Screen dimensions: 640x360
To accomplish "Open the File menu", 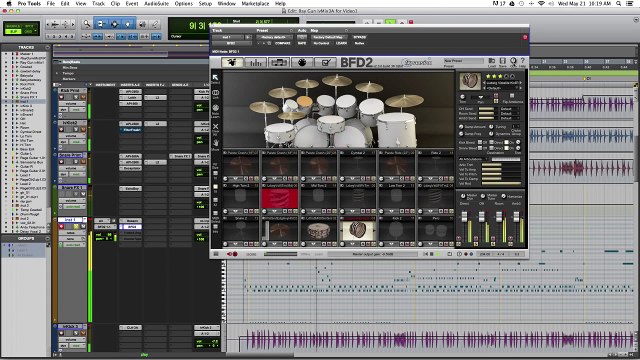I will 51,3.
